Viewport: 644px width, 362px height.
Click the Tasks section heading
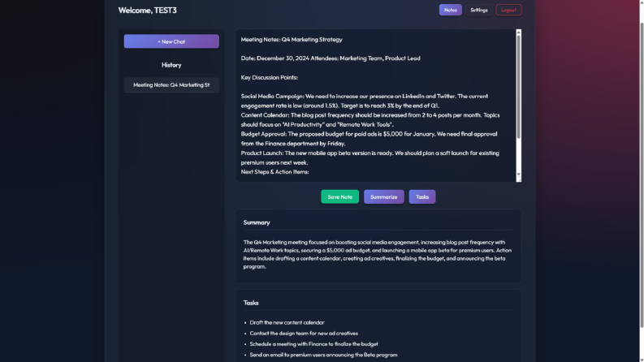(251, 303)
